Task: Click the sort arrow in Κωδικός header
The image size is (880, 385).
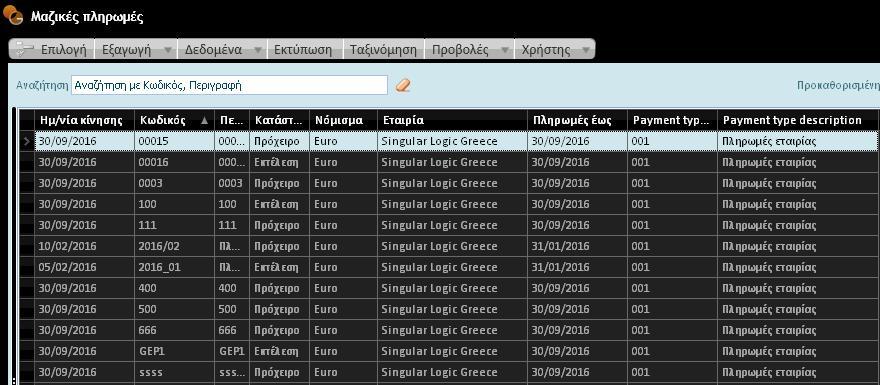Action: [204, 120]
